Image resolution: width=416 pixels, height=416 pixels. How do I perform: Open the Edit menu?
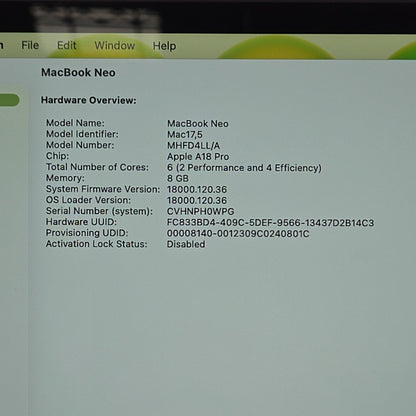click(x=67, y=45)
